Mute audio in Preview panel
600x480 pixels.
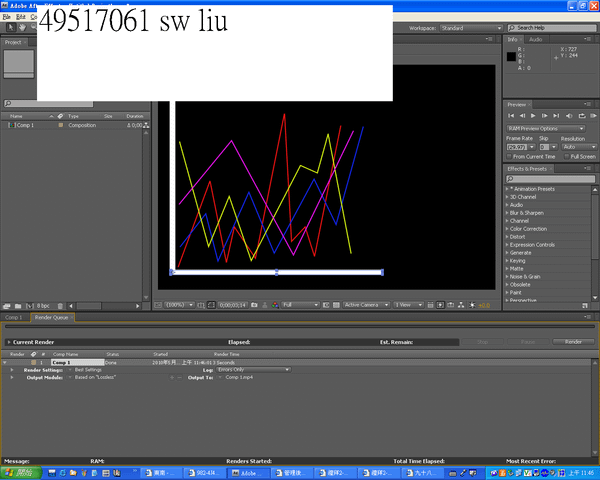click(569, 116)
